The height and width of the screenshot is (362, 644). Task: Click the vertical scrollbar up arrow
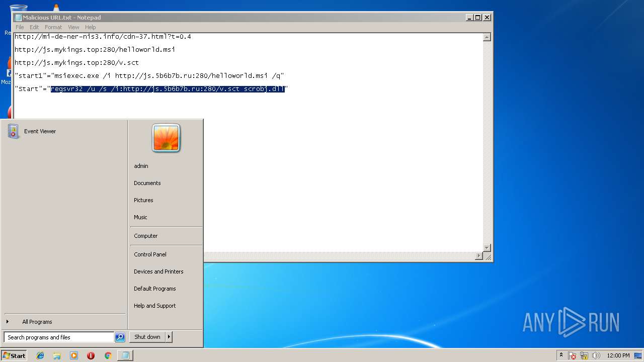pos(487,37)
